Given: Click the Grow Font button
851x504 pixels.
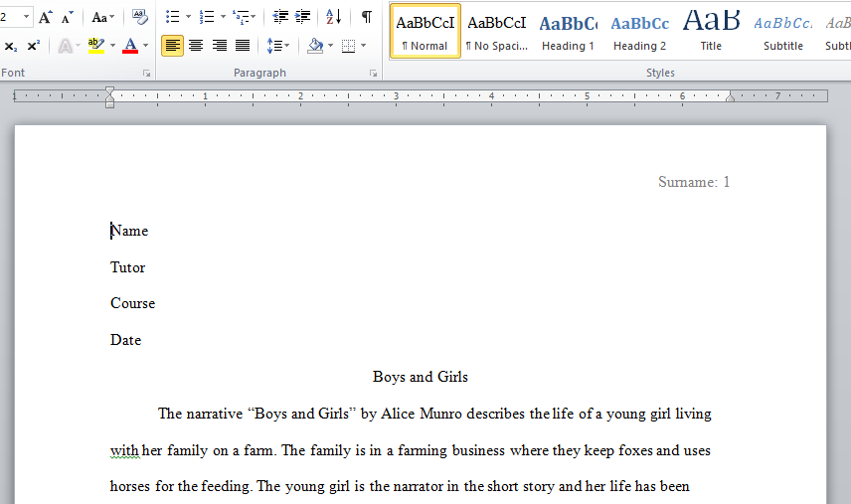Looking at the screenshot, I should (45, 17).
